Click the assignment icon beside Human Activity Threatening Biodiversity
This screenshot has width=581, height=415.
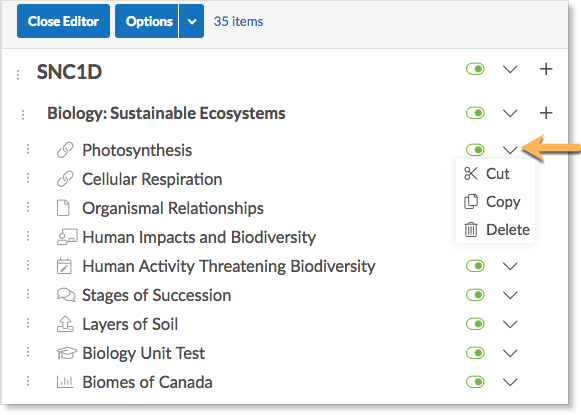[x=64, y=266]
